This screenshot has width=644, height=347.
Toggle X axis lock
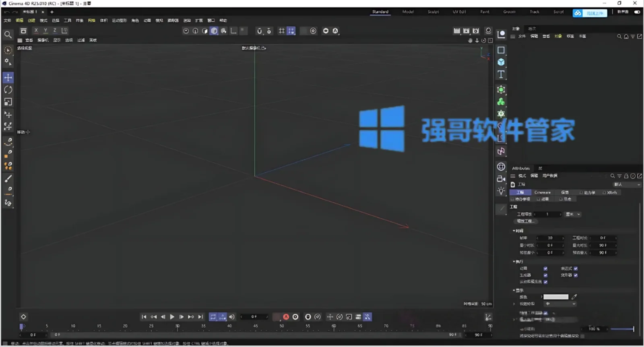pos(36,31)
